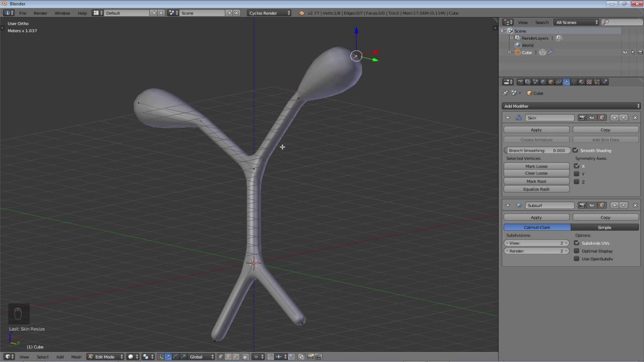The width and height of the screenshot is (644, 362).
Task: Enable the Use OpenSubdiv checkbox
Action: pyautogui.click(x=577, y=259)
